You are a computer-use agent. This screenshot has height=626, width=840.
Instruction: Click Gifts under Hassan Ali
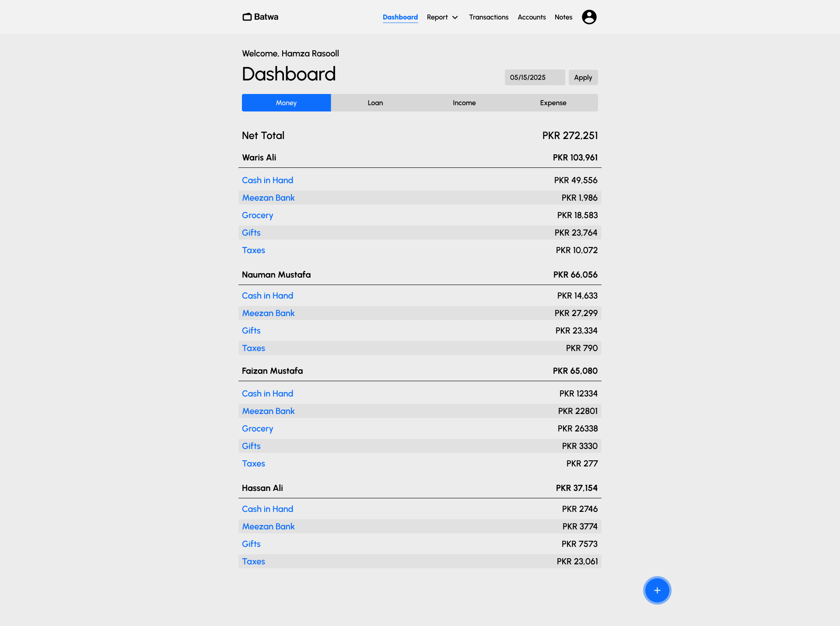tap(251, 544)
